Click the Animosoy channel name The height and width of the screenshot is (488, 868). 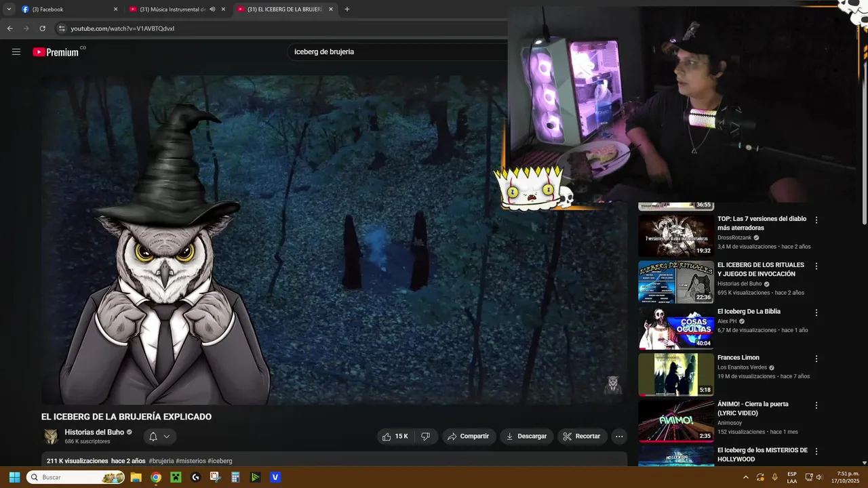point(730,423)
